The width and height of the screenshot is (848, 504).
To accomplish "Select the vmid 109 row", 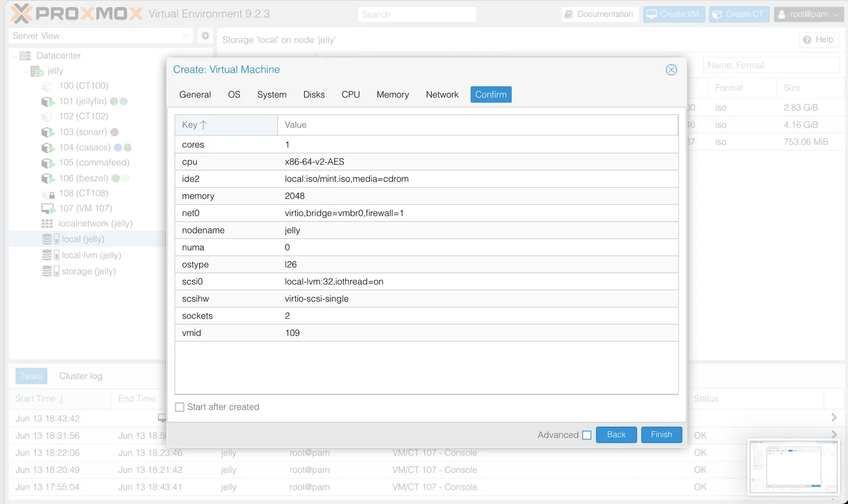I will 427,333.
